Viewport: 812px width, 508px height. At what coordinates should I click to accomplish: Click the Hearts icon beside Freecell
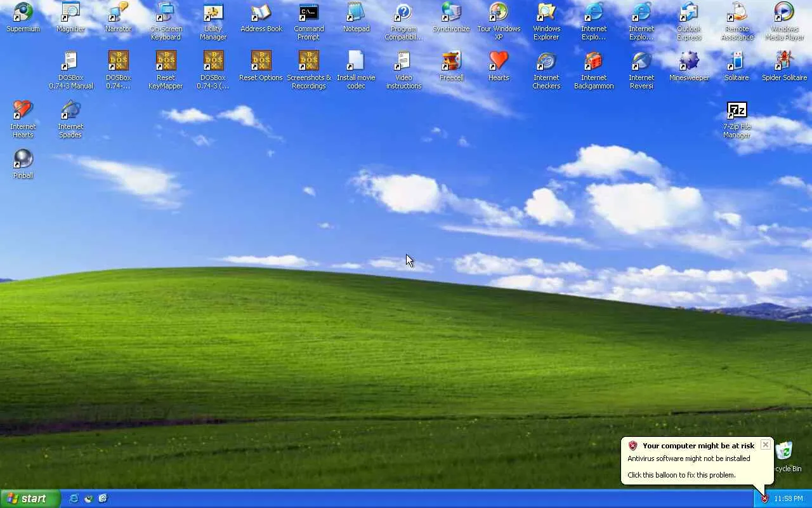tap(499, 67)
